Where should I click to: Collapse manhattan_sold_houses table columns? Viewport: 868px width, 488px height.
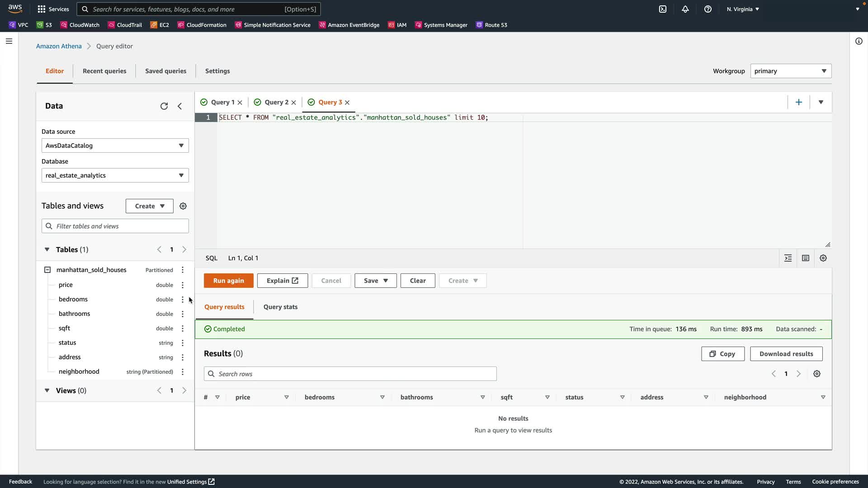point(47,270)
